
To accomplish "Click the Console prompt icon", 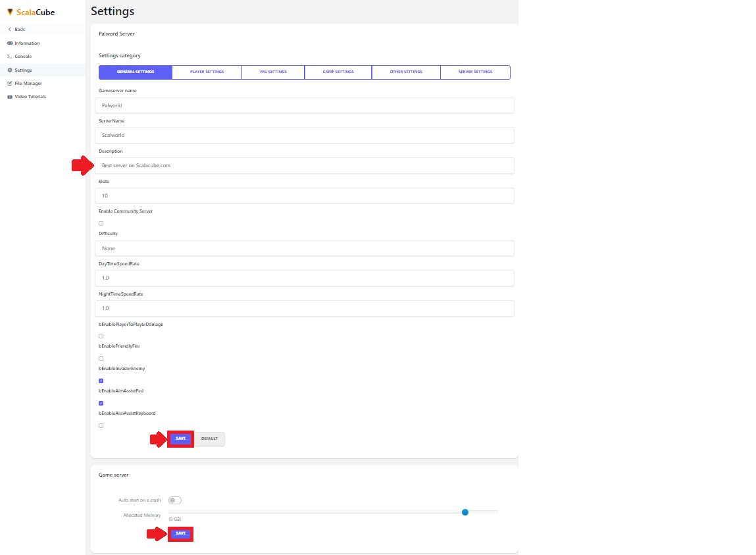I will click(x=10, y=57).
